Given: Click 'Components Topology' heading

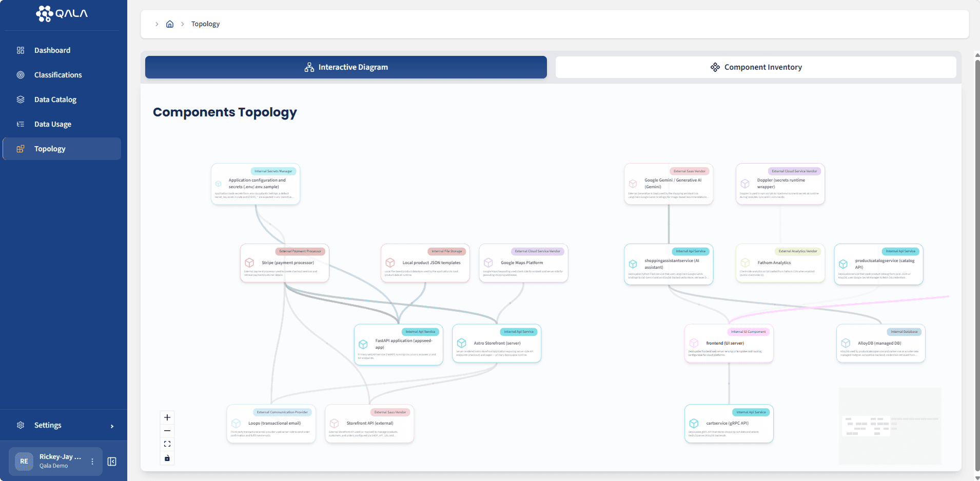Looking at the screenshot, I should point(225,112).
